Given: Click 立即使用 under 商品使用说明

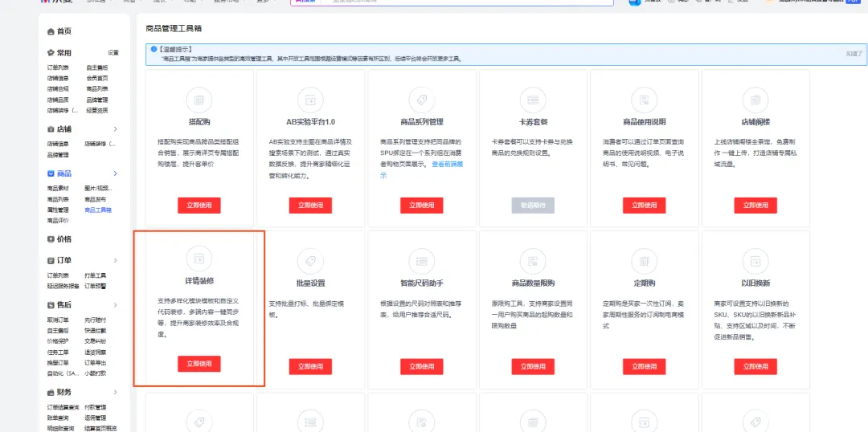Looking at the screenshot, I should tap(644, 206).
